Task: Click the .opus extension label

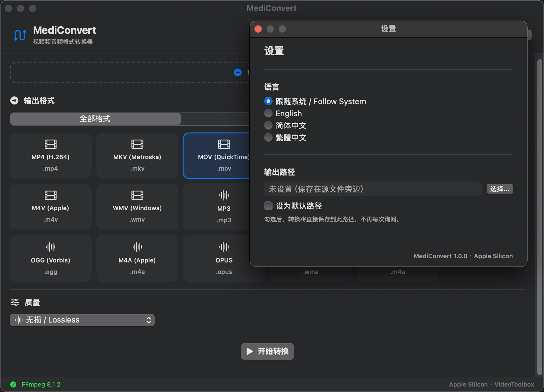Action: tap(224, 272)
